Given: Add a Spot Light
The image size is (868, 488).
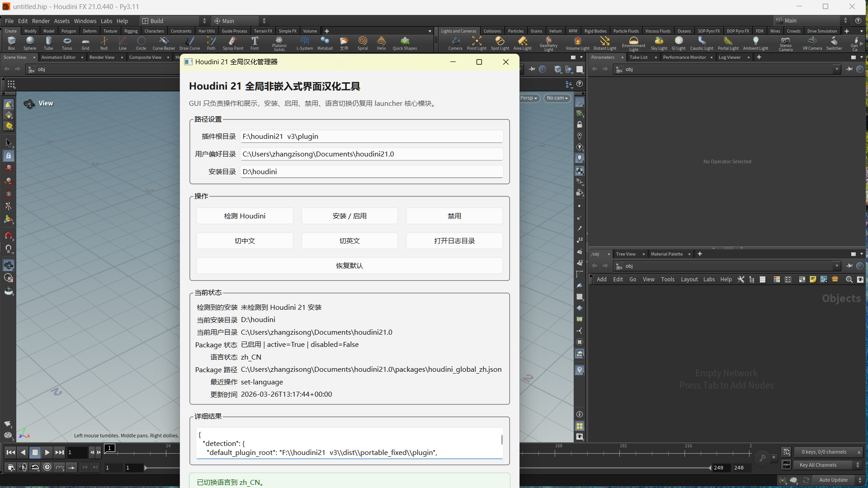Looking at the screenshot, I should coord(500,43).
